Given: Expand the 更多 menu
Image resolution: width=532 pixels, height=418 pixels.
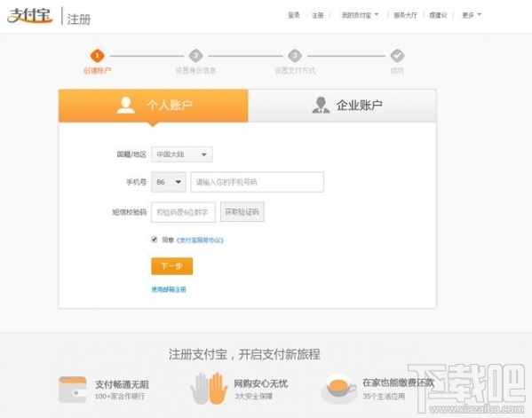Looking at the screenshot, I should click(x=472, y=15).
